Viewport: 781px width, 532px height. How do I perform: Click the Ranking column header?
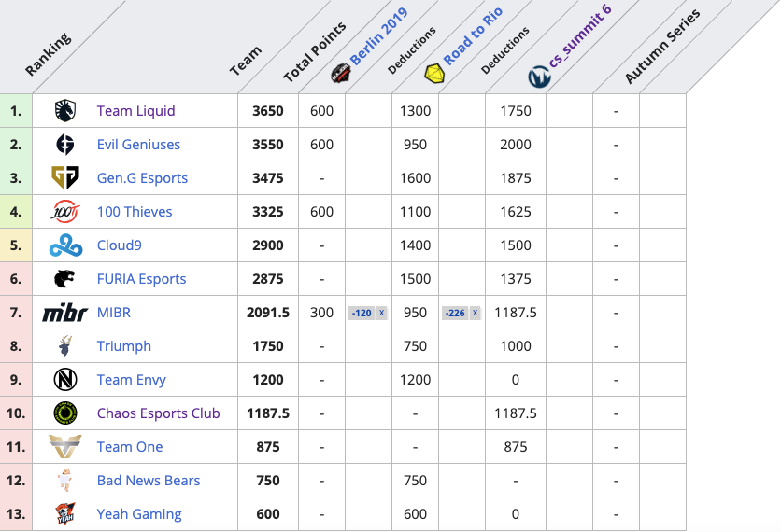pyautogui.click(x=49, y=54)
